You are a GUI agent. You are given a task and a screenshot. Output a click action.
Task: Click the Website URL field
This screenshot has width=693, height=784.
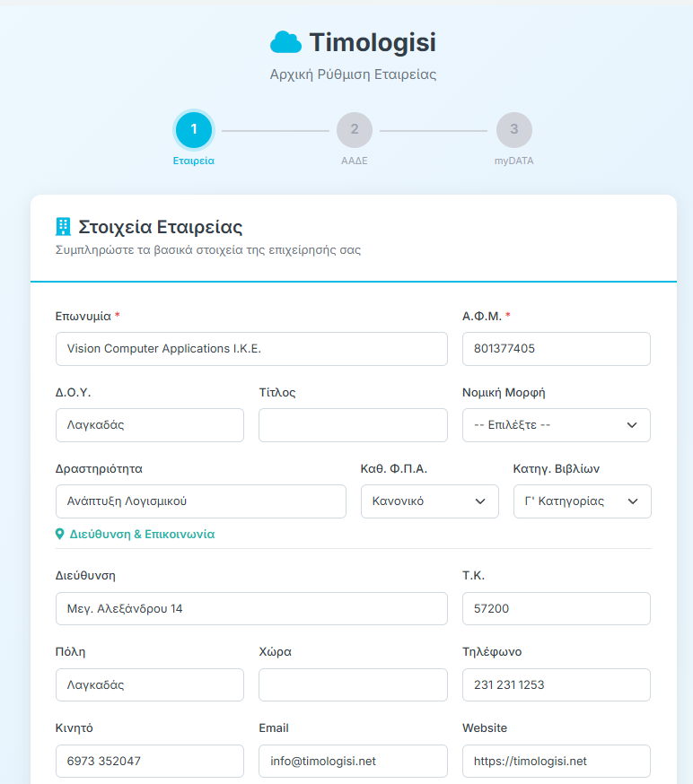tap(556, 761)
